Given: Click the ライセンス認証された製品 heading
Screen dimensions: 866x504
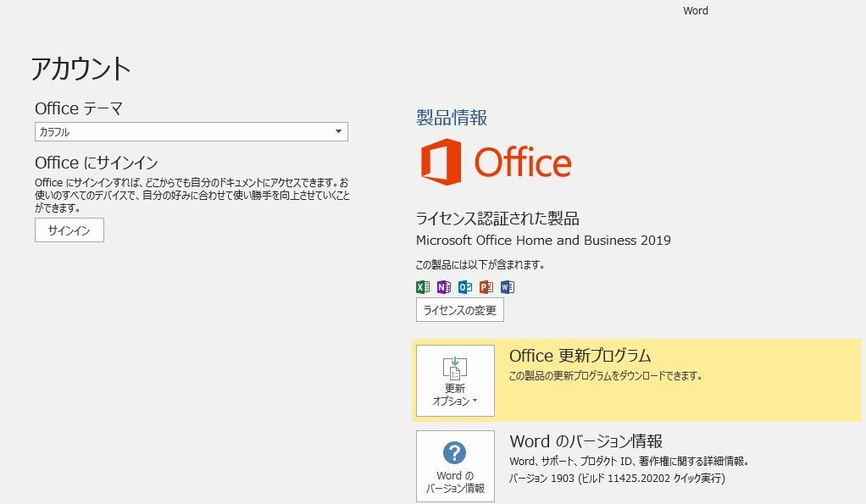Looking at the screenshot, I should tap(497, 219).
